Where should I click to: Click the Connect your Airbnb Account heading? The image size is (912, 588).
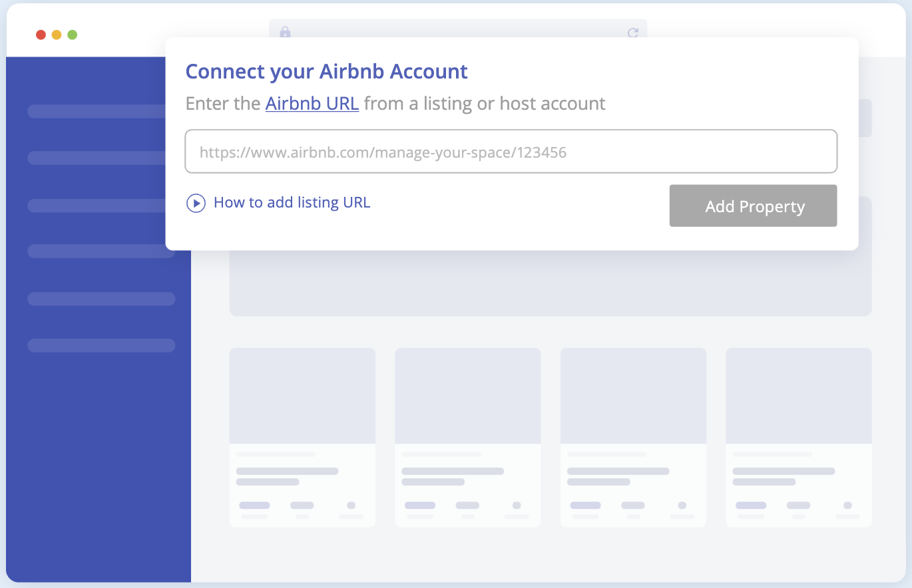pos(327,71)
